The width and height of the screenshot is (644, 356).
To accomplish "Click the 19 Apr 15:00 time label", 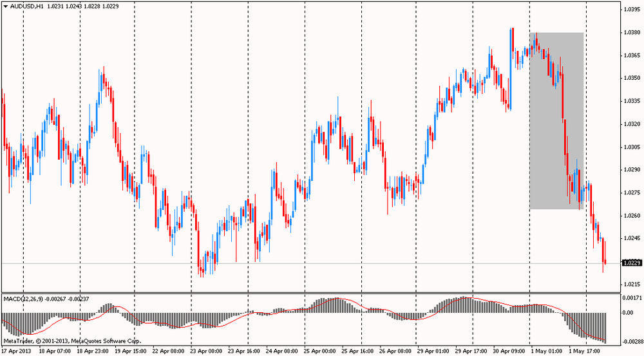I will point(131,351).
